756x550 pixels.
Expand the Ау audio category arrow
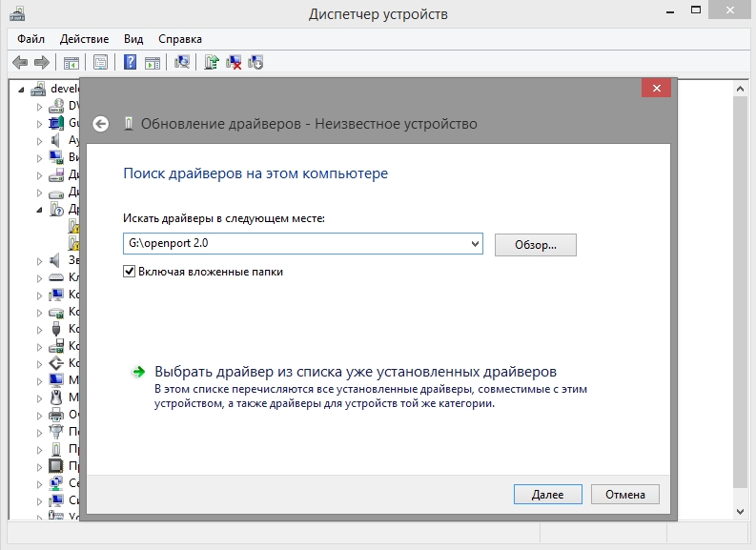coord(39,141)
